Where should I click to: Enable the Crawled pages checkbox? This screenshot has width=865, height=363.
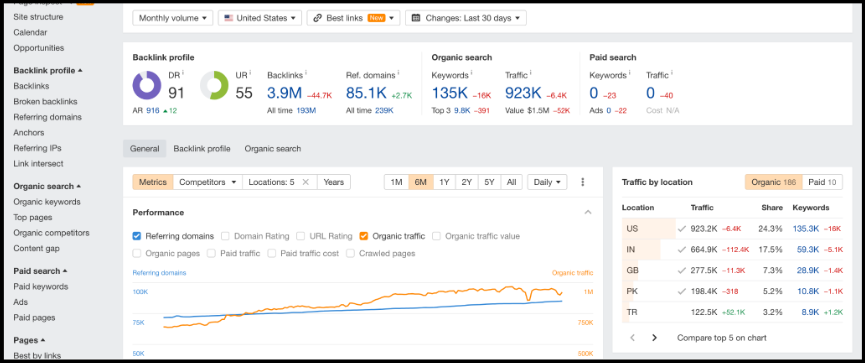point(350,253)
